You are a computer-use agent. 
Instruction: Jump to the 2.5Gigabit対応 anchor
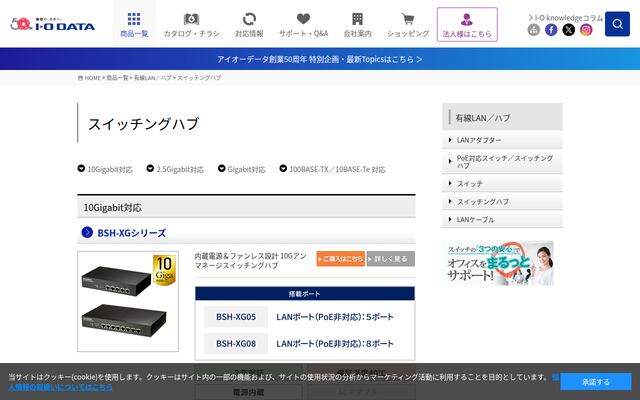coord(175,169)
